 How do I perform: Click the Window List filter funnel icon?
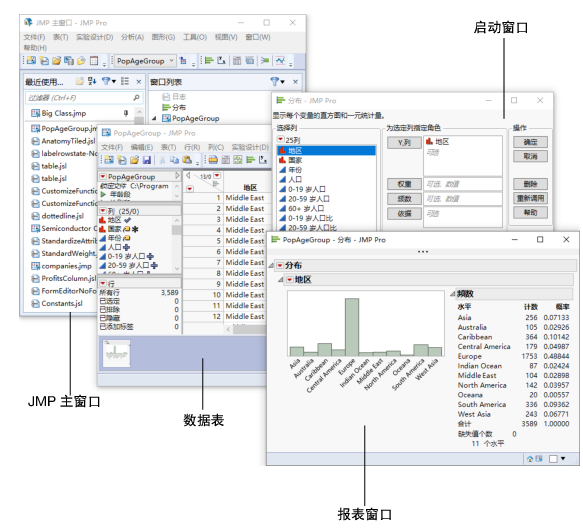[x=275, y=81]
